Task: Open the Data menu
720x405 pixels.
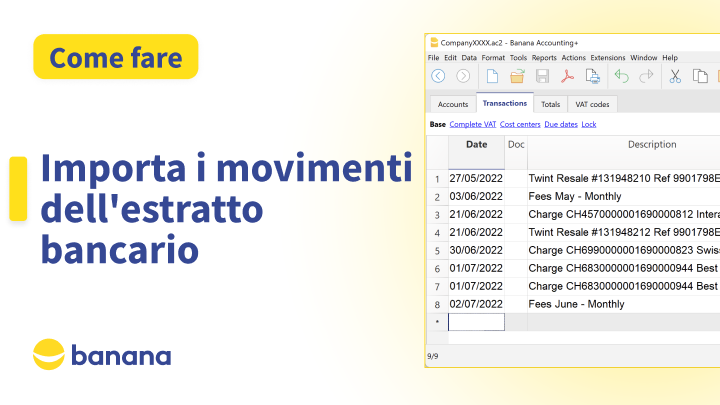Action: (x=469, y=57)
